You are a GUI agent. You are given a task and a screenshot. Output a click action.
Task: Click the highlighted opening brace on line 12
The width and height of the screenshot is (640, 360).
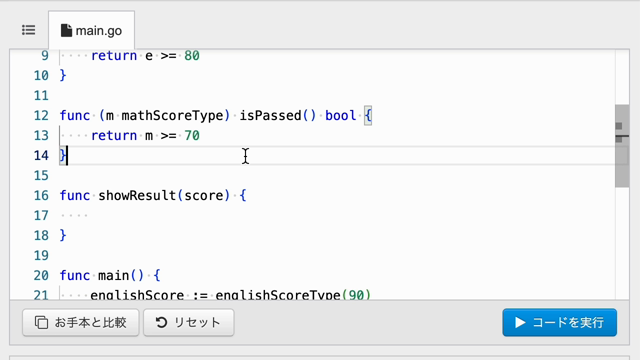point(368,116)
